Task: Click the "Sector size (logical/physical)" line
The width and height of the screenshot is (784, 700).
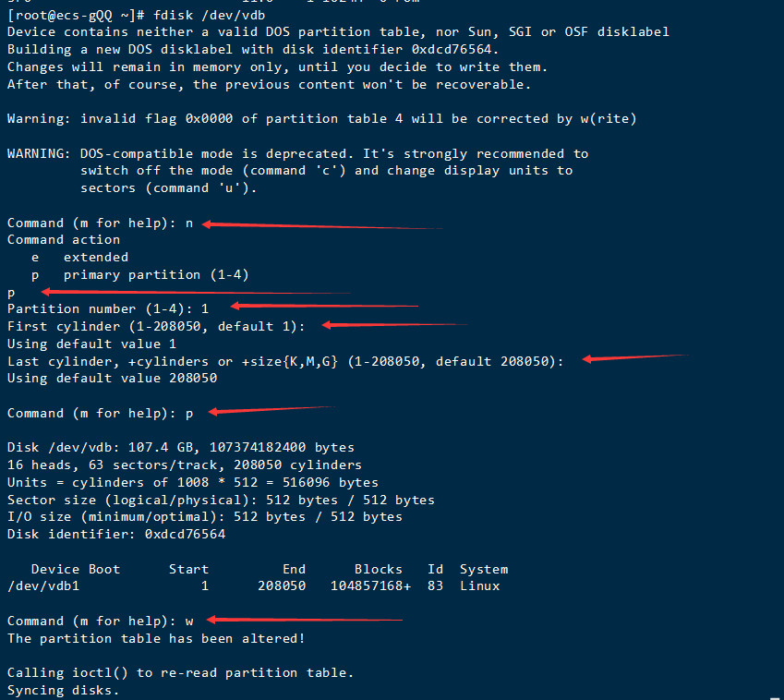Action: [x=221, y=500]
